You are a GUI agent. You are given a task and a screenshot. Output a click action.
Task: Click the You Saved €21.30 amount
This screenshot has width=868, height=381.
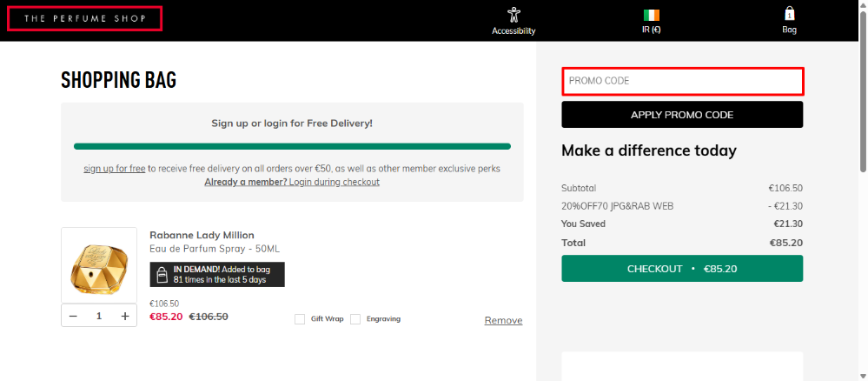pyautogui.click(x=788, y=224)
